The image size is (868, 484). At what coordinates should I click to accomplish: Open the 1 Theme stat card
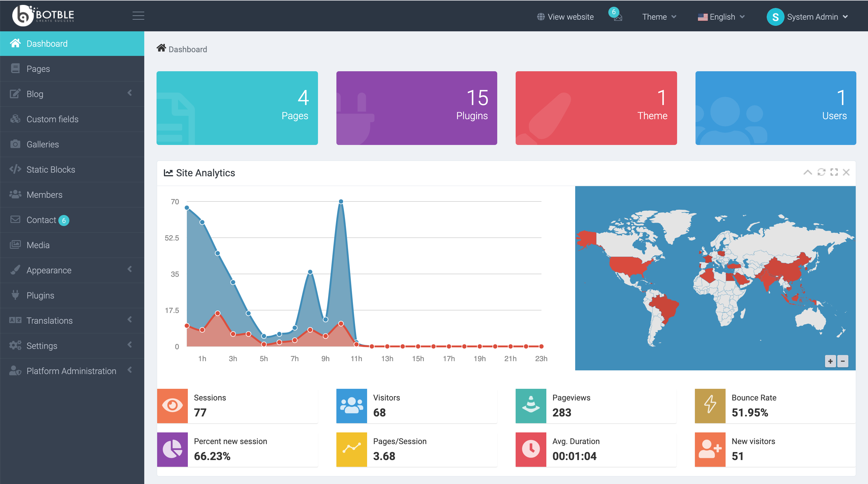(x=596, y=108)
